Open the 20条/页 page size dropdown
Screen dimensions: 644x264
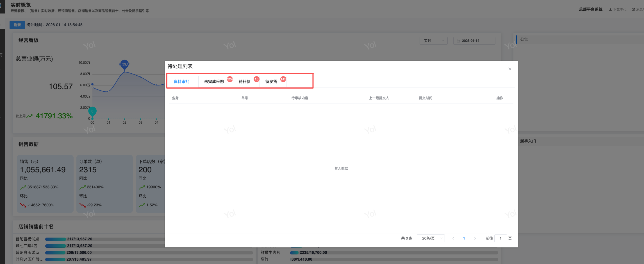431,238
